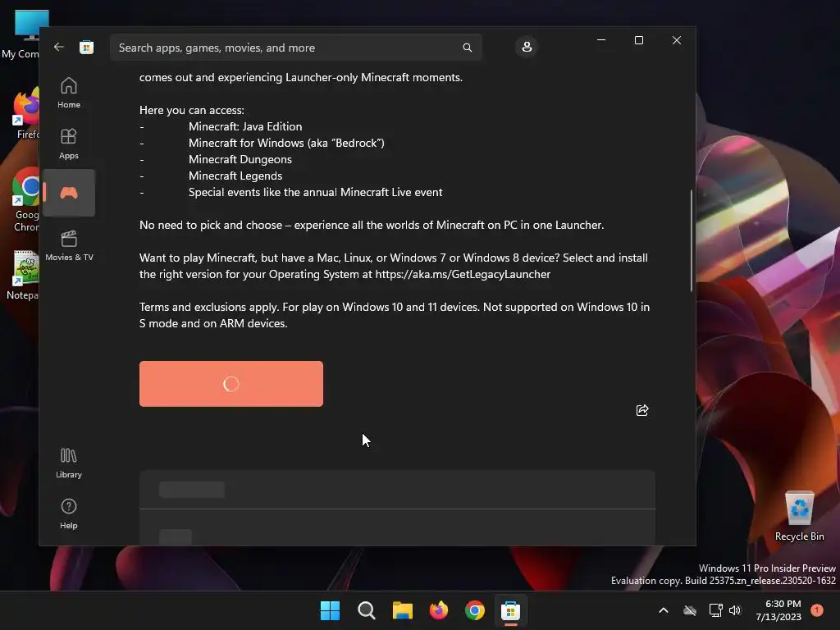The width and height of the screenshot is (840, 630).
Task: Click the Microsoft Store logo icon
Action: 86,47
